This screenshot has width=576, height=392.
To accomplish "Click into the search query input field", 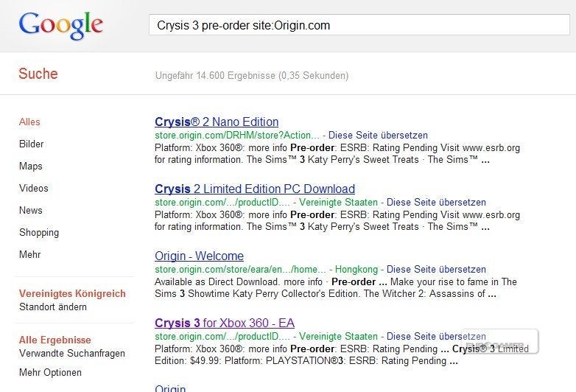I will [x=359, y=25].
